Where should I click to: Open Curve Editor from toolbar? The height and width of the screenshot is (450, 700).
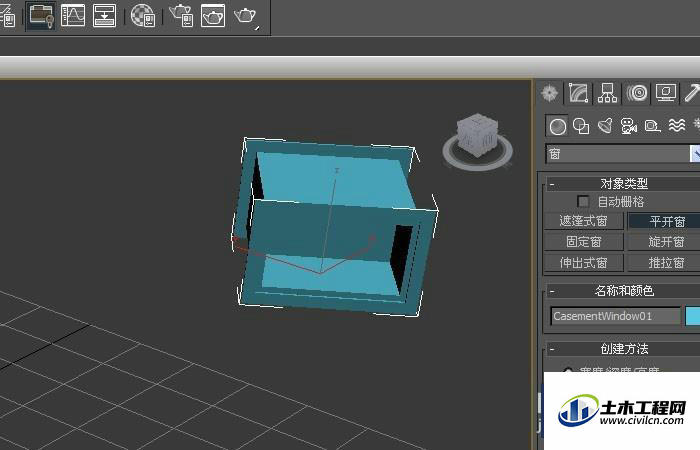coord(73,16)
